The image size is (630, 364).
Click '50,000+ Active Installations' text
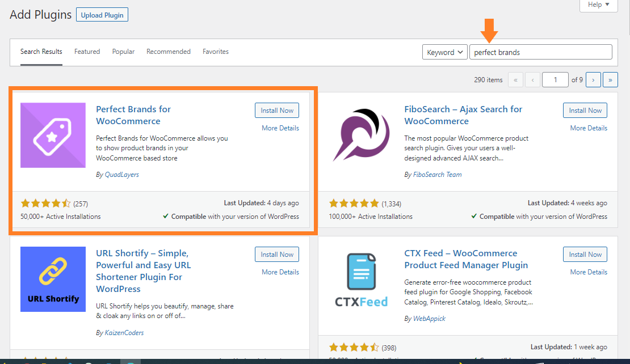coord(61,217)
